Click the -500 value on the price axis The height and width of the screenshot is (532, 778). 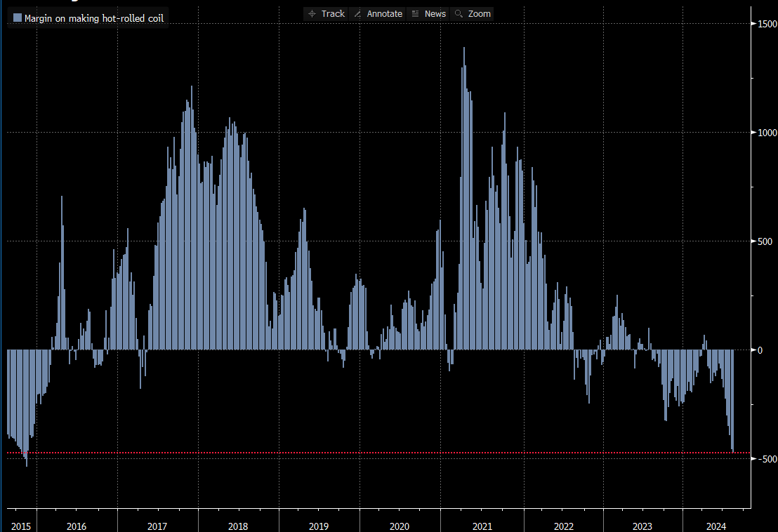pyautogui.click(x=767, y=459)
